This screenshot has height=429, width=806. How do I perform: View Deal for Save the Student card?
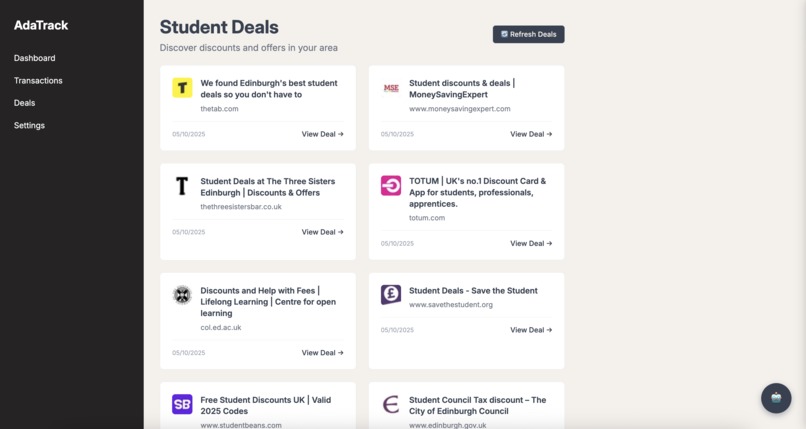click(x=531, y=330)
